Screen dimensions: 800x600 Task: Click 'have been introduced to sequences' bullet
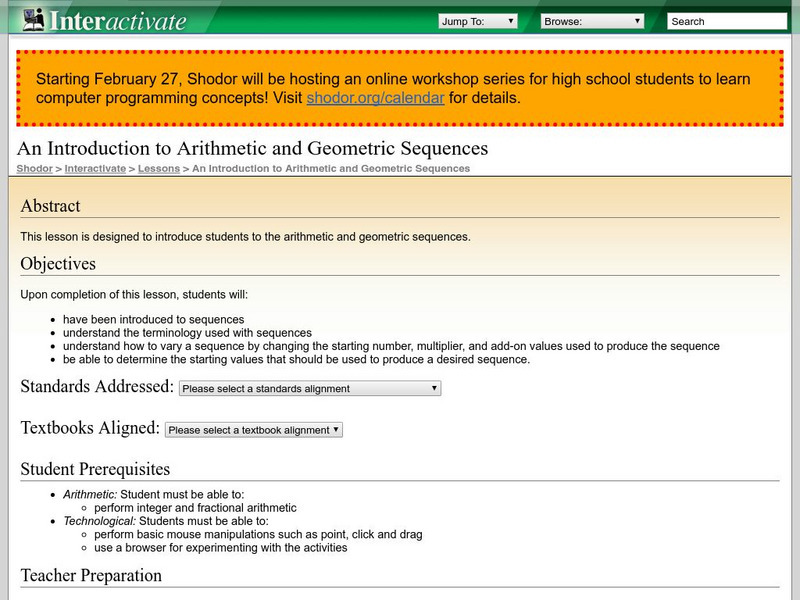(154, 319)
